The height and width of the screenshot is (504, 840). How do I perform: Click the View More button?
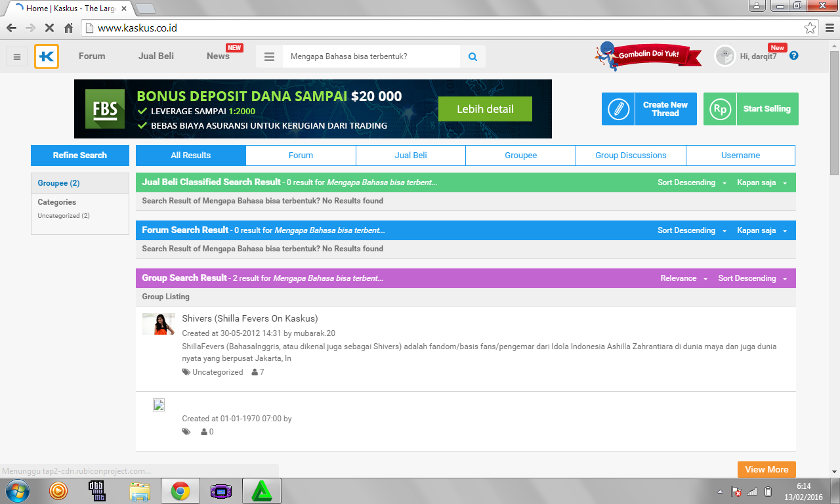coord(766,469)
